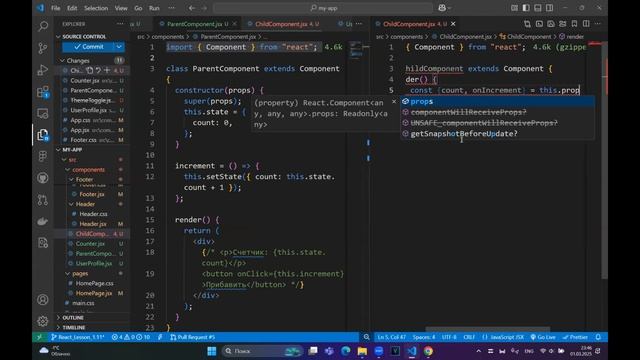Open Pull Request #5 in status bar
Viewport: 640px width, 360px height.
(192, 337)
